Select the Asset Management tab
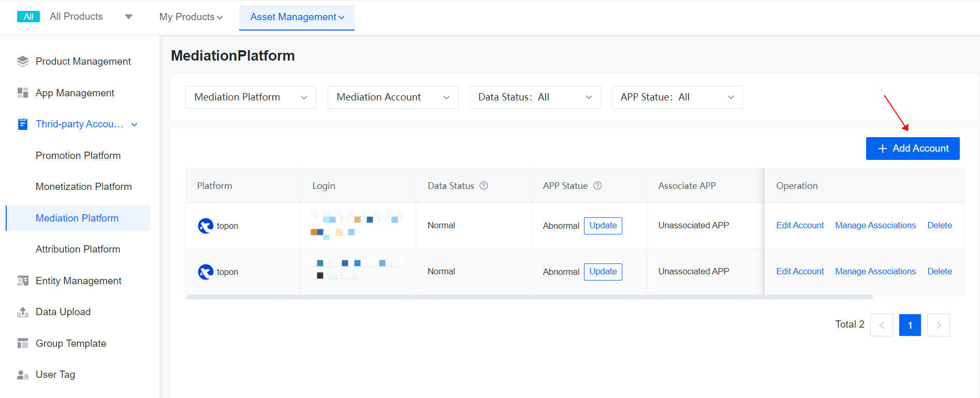The image size is (980, 398). (297, 17)
